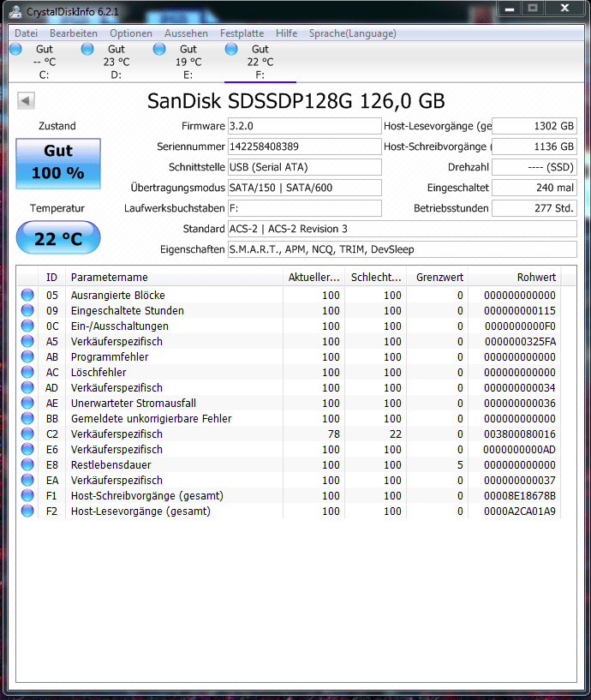The image size is (591, 700).
Task: Click status icon of the C2 row
Action: pos(27,434)
